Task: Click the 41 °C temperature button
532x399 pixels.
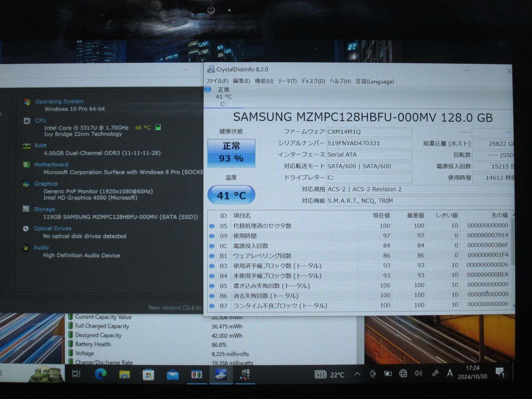Action: pyautogui.click(x=231, y=195)
